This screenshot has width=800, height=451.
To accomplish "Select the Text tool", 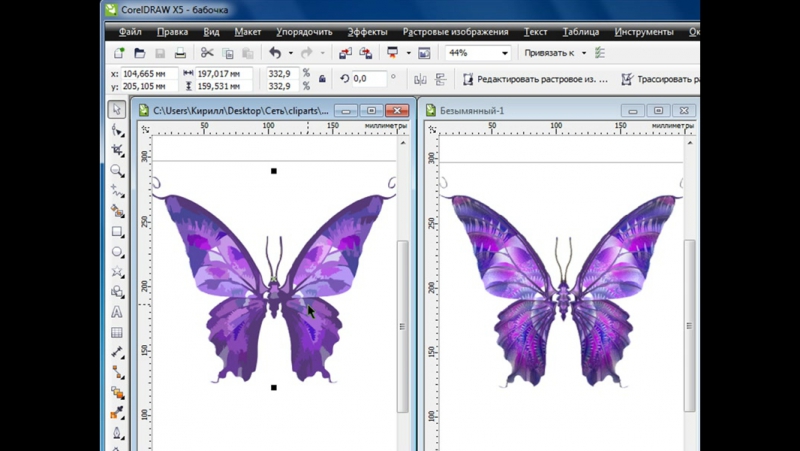I will (x=117, y=312).
